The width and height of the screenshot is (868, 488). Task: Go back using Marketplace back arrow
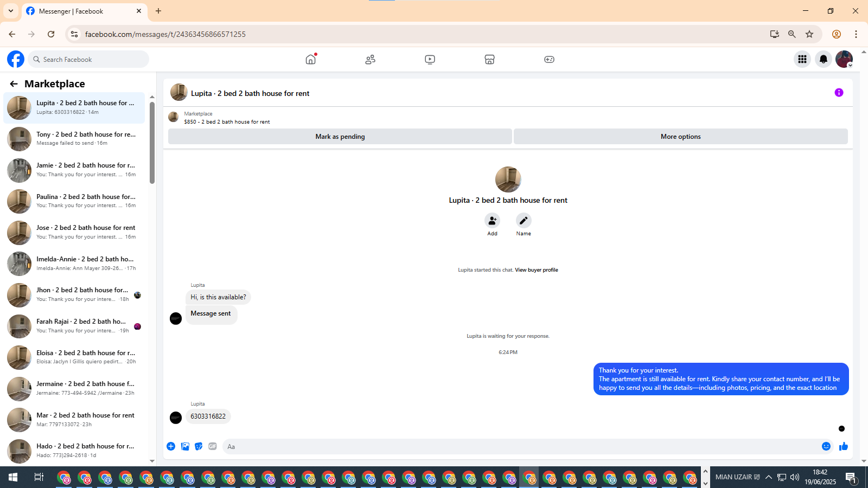pos(14,84)
